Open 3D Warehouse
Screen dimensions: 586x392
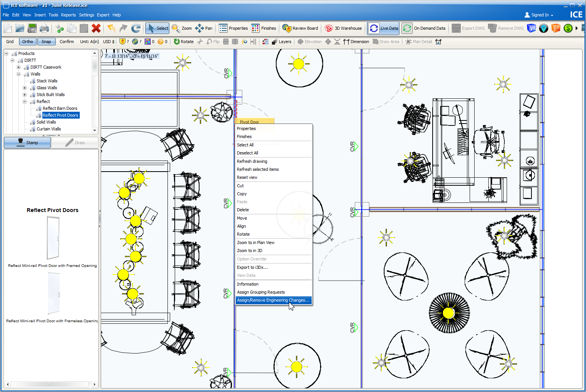pyautogui.click(x=343, y=28)
